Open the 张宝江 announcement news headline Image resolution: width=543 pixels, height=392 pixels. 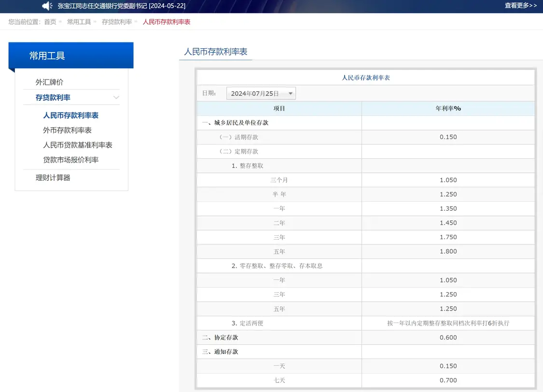click(121, 6)
